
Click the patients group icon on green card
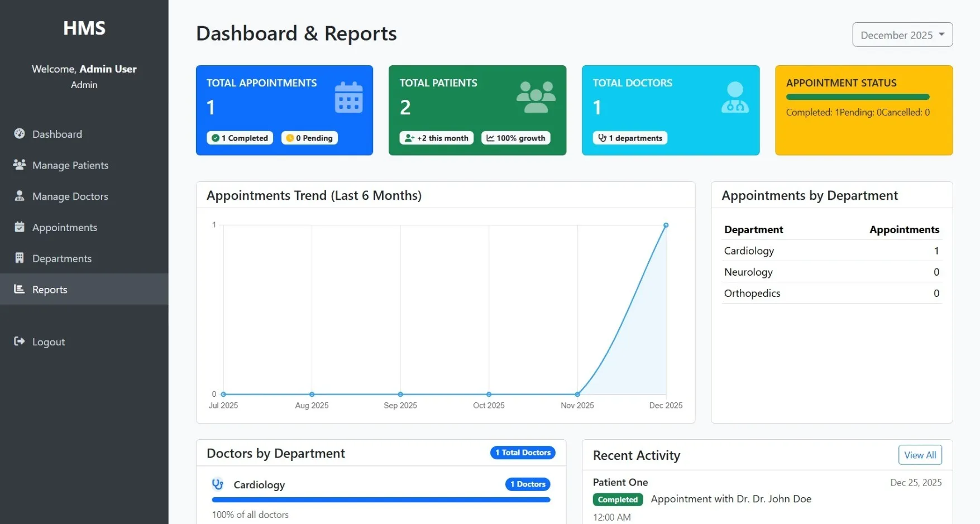coord(536,97)
